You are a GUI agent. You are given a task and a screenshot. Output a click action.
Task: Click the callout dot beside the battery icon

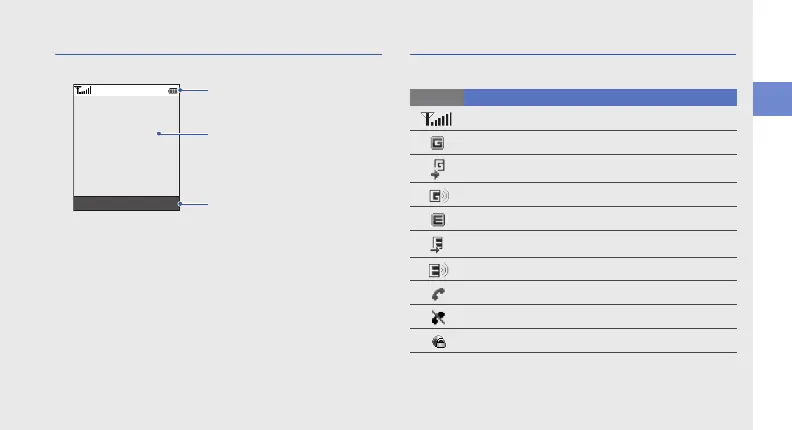coord(181,91)
